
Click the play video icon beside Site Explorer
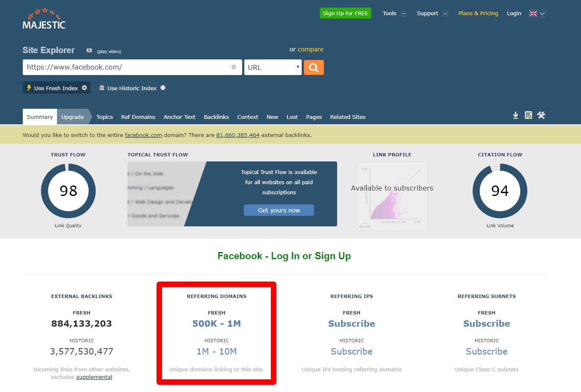(89, 51)
